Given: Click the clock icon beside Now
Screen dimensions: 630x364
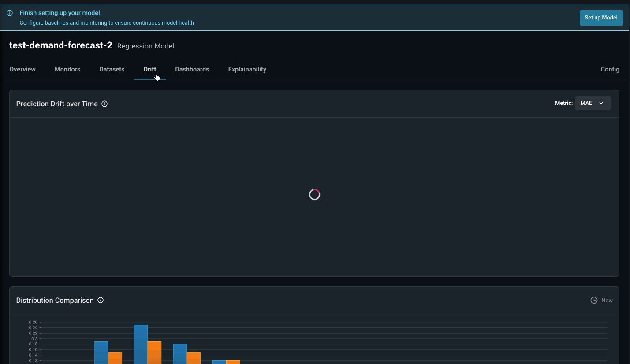Looking at the screenshot, I should [x=594, y=301].
